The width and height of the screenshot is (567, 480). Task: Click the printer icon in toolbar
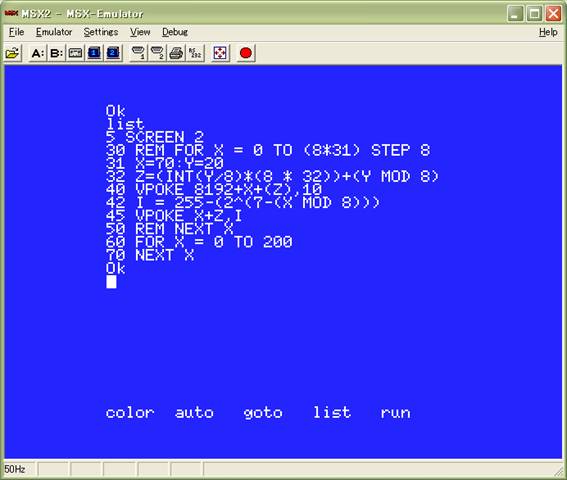tap(176, 54)
